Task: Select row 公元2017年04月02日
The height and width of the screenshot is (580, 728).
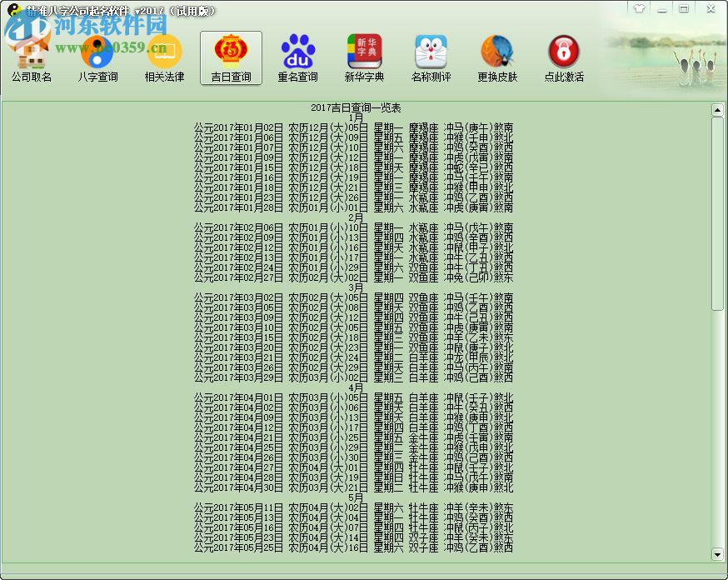Action: pyautogui.click(x=354, y=407)
